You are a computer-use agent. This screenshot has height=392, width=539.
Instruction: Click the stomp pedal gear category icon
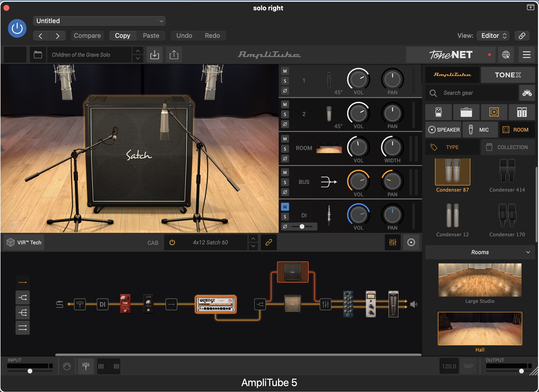439,112
